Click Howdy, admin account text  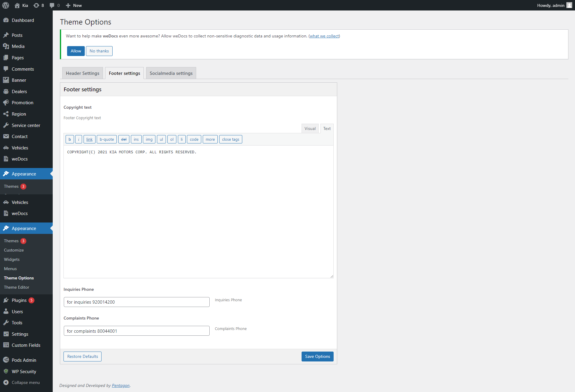coord(550,5)
